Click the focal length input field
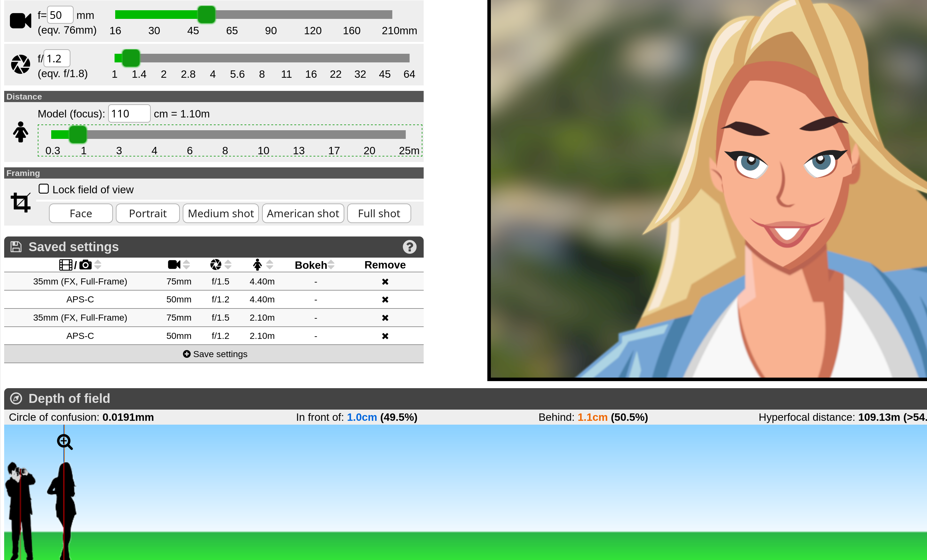 (x=60, y=15)
